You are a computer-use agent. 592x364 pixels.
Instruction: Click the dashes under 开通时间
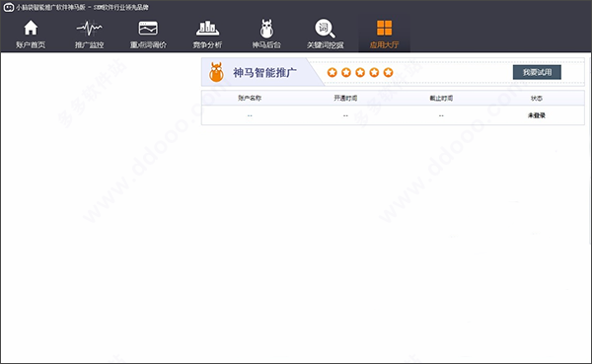tap(345, 115)
